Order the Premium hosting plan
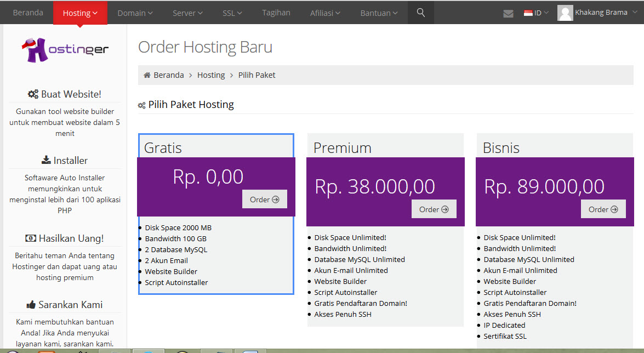This screenshot has width=644, height=353. tap(434, 209)
